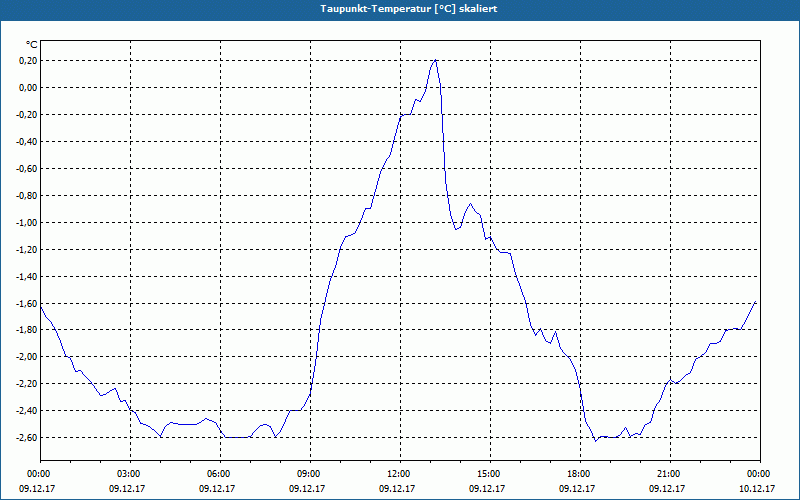Click the '09.12.17' date under 18:00
This screenshot has width=800, height=500.
click(x=577, y=488)
